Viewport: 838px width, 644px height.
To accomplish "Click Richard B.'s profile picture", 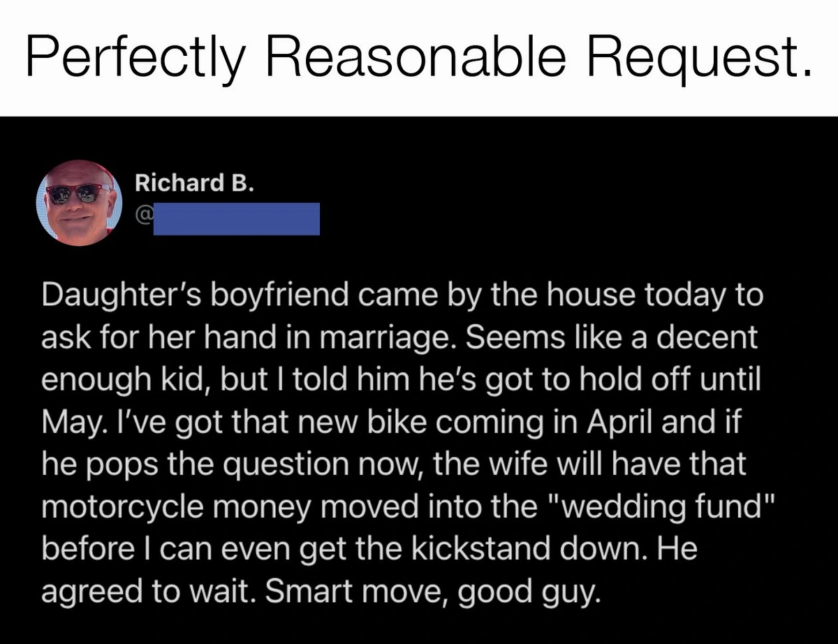I will click(x=80, y=203).
